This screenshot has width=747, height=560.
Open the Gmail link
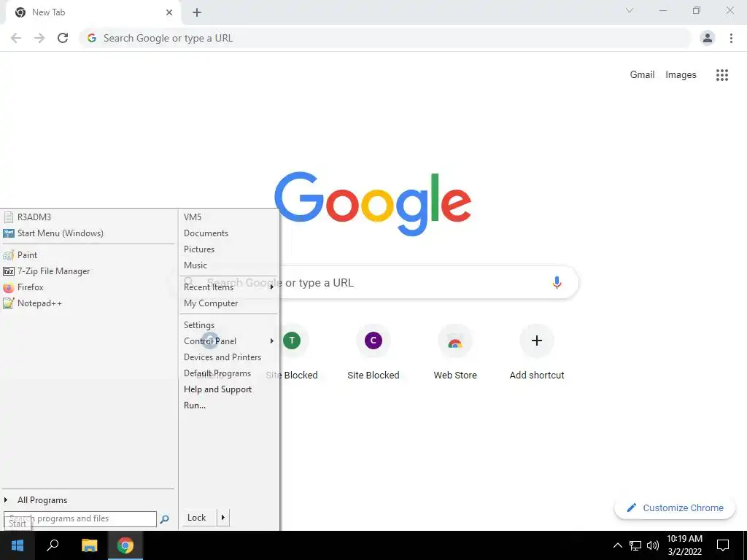(x=642, y=75)
